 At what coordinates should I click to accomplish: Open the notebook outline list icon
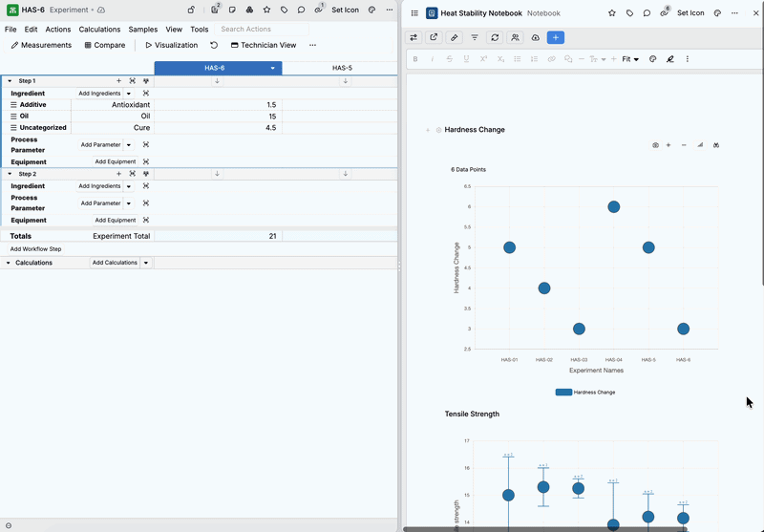(414, 13)
